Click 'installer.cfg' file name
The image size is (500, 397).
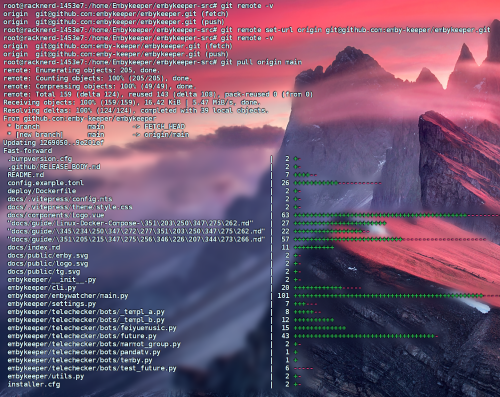tap(34, 384)
